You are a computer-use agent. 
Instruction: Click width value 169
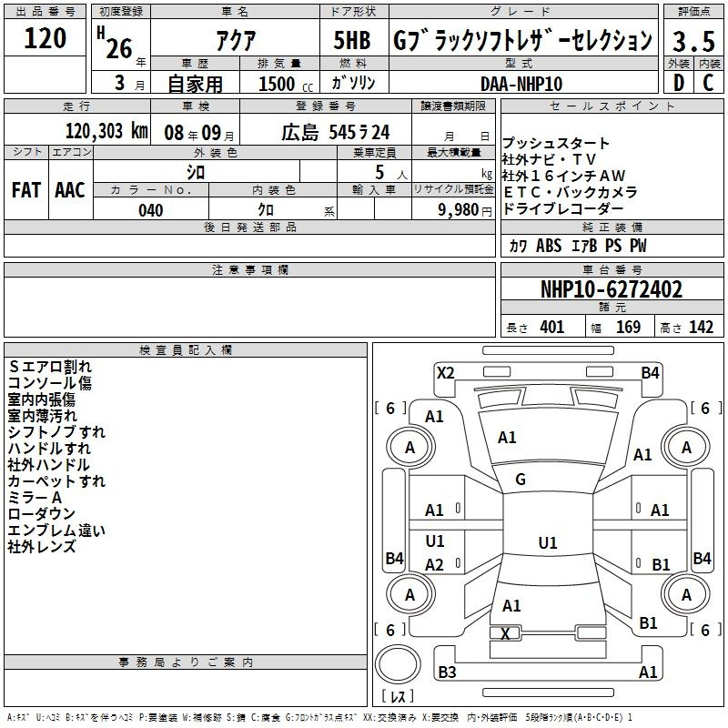(628, 328)
